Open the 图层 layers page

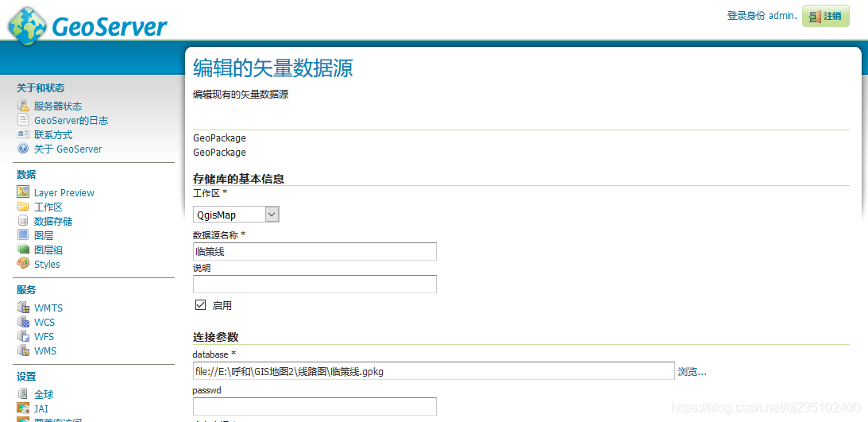pos(44,236)
